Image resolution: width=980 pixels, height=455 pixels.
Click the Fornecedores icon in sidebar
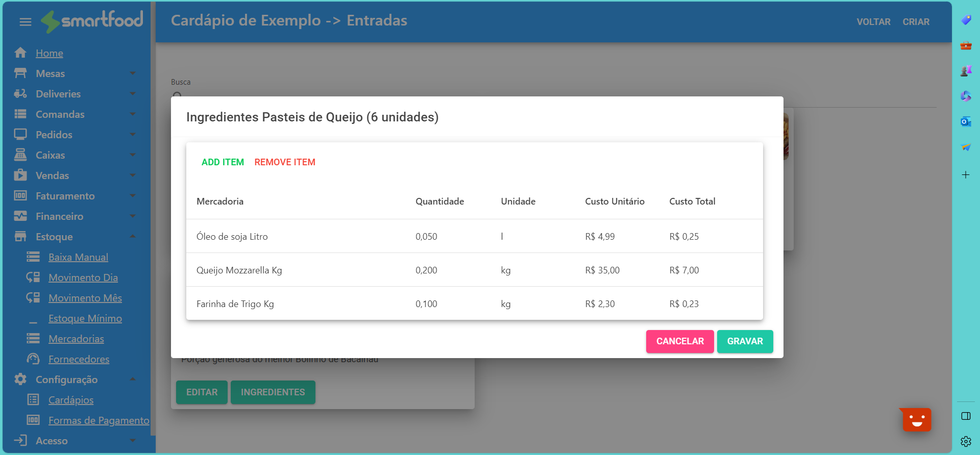(x=33, y=359)
